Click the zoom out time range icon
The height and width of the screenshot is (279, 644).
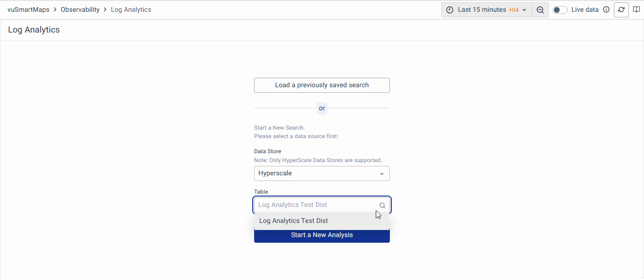[540, 10]
